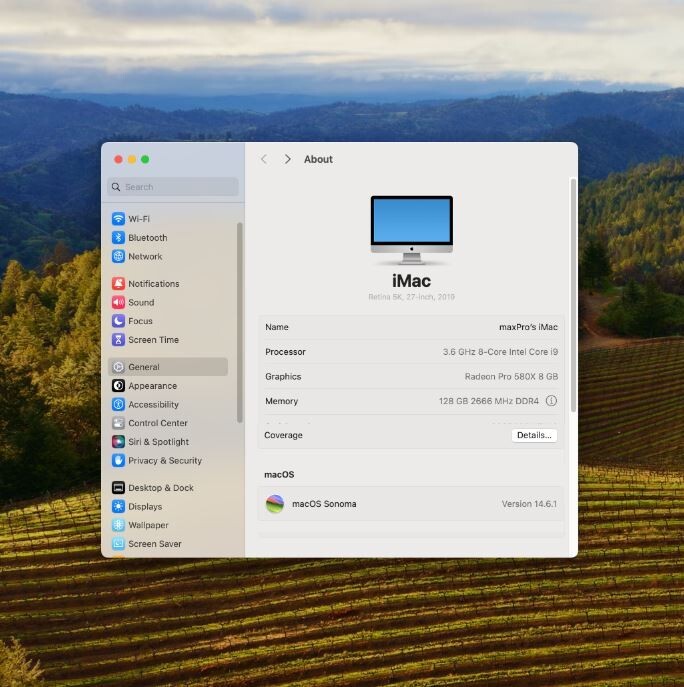This screenshot has width=684, height=687.
Task: Click the Sound speaker icon
Action: (x=118, y=302)
